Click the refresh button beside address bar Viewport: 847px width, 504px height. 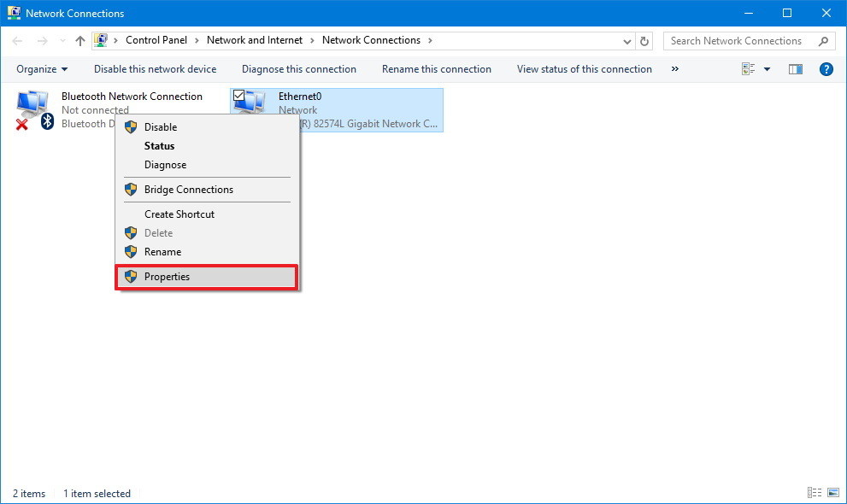pos(645,40)
